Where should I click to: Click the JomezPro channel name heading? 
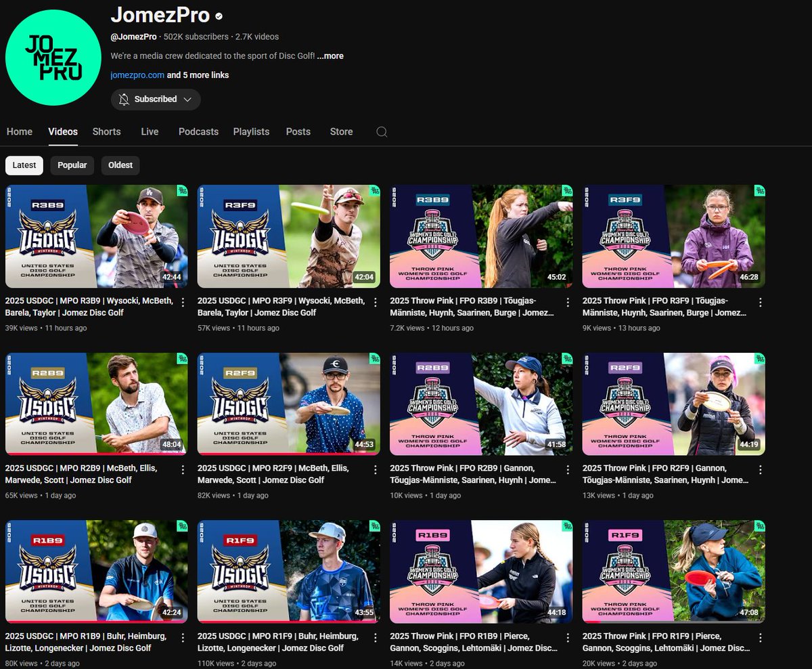(160, 15)
